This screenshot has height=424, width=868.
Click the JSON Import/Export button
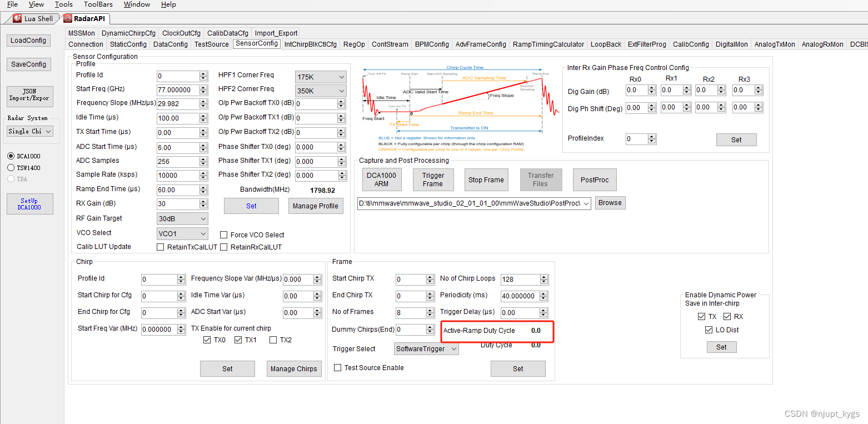coord(30,96)
